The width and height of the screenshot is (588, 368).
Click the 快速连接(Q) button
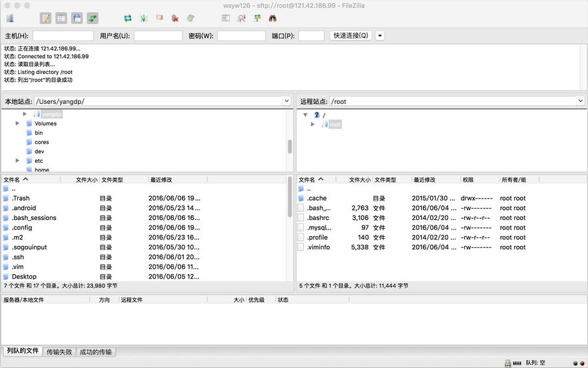(x=351, y=36)
